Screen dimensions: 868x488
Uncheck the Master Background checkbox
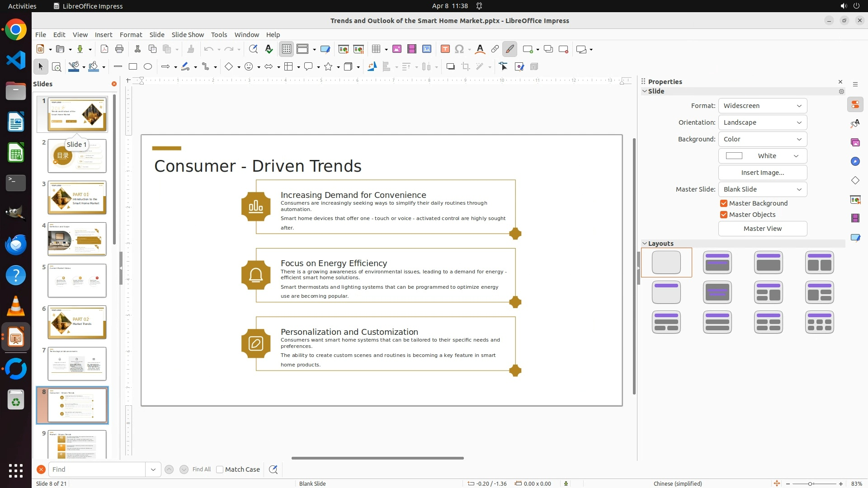point(724,203)
